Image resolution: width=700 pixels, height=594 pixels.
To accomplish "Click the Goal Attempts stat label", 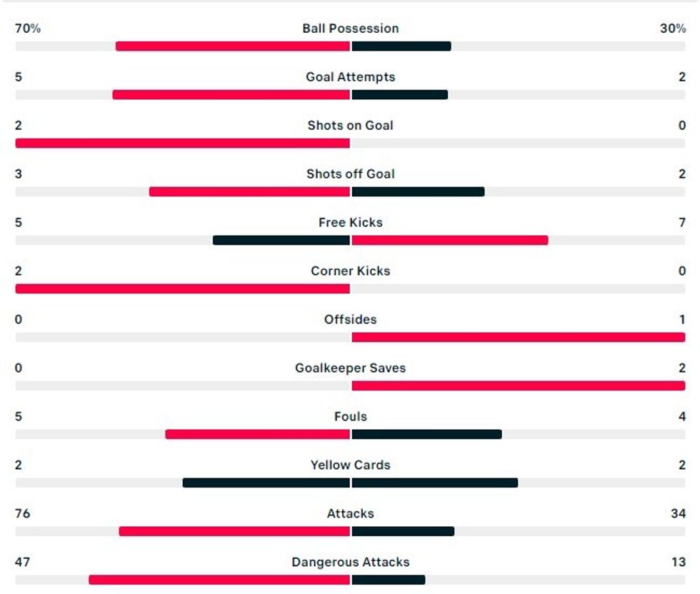I will click(x=350, y=77).
